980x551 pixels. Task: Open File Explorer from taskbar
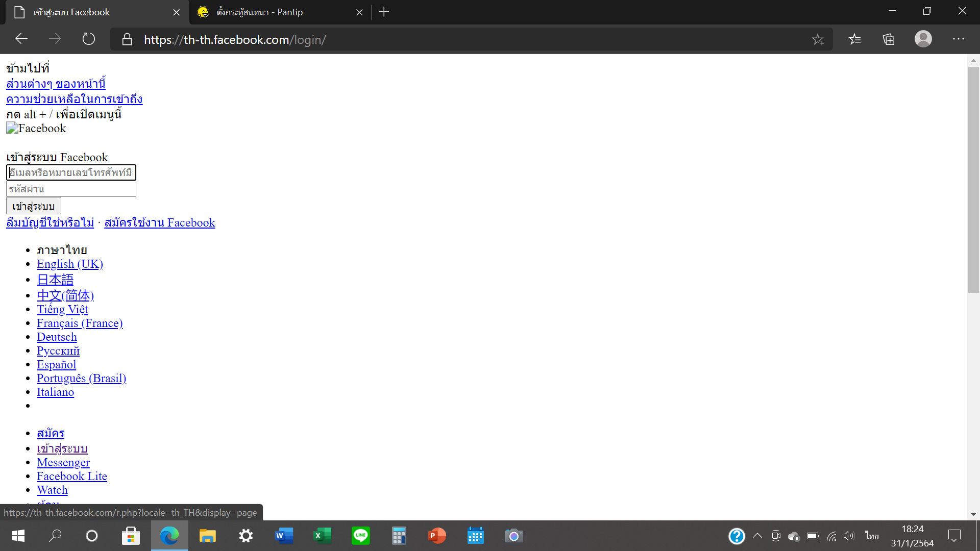(x=207, y=536)
